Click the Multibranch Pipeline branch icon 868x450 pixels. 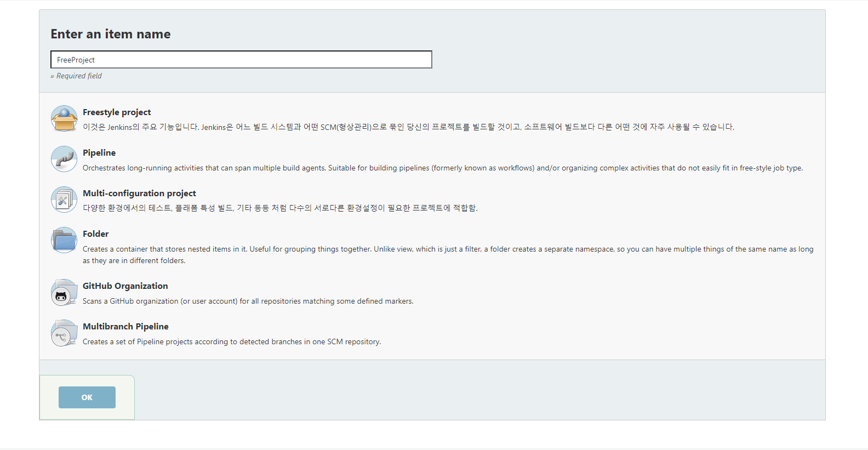(64, 333)
